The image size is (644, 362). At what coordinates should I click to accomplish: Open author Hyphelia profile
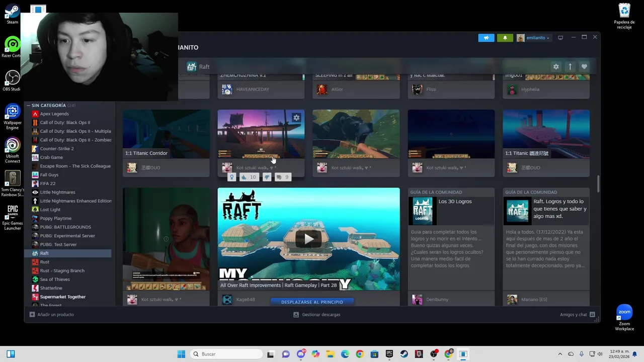coord(530,89)
